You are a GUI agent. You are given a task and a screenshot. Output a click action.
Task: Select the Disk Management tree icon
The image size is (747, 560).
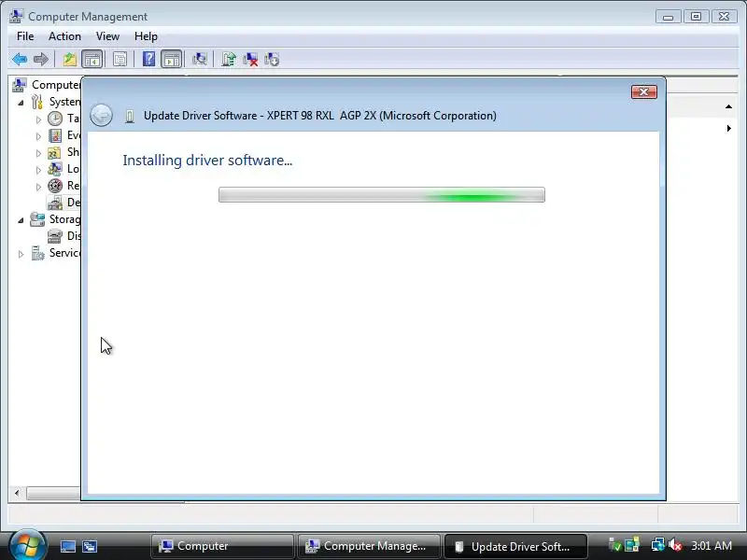point(55,236)
